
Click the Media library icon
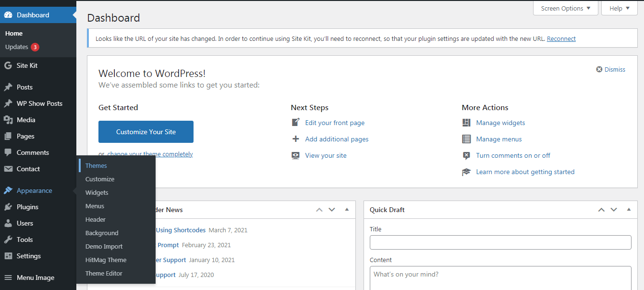point(8,120)
